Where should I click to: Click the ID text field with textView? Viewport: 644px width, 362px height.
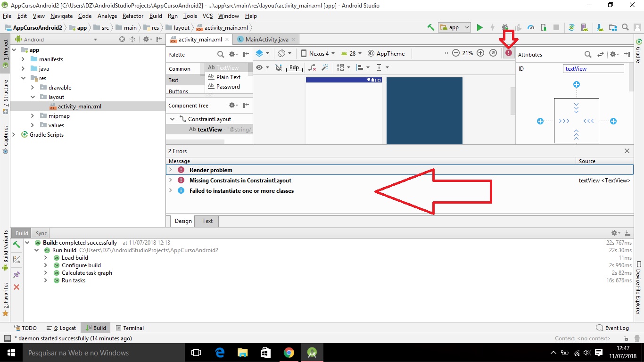[x=593, y=69]
